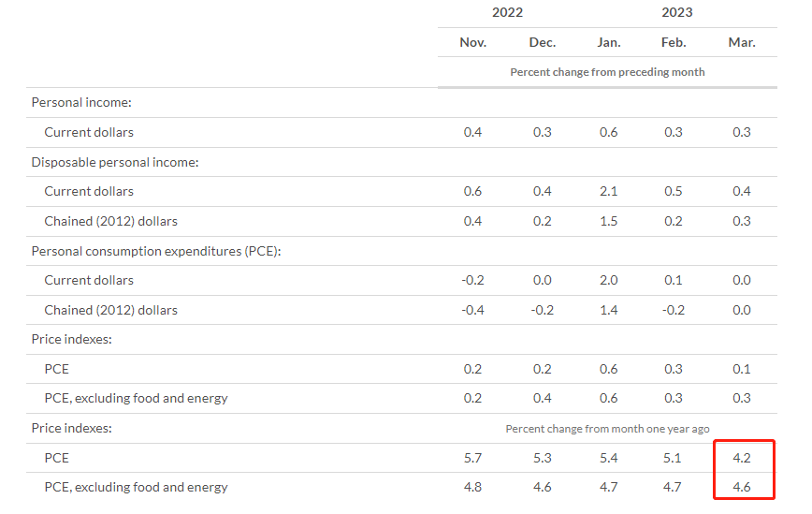Click 'Percent change from month one year ago'
Screen dimensions: 812x514
coord(607,429)
